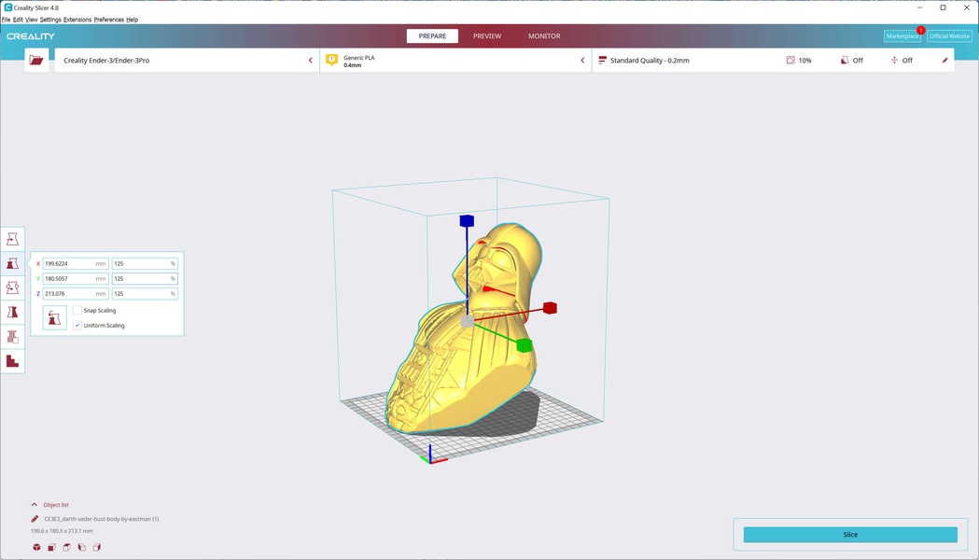Enable Snap Scaling checkbox
The width and height of the screenshot is (979, 560).
[x=77, y=310]
